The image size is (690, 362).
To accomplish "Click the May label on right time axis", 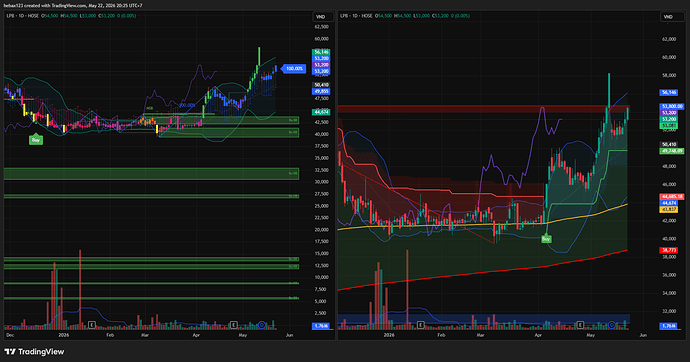I will (x=590, y=335).
